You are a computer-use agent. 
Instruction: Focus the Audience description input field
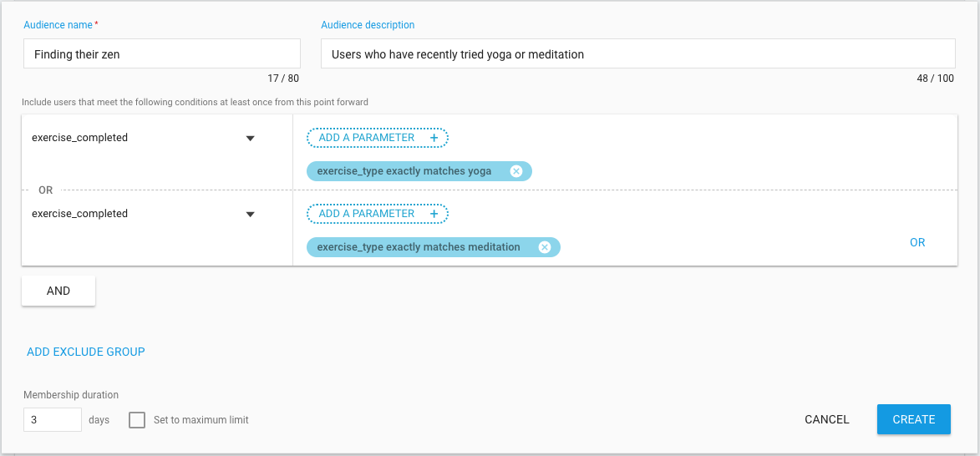(638, 53)
